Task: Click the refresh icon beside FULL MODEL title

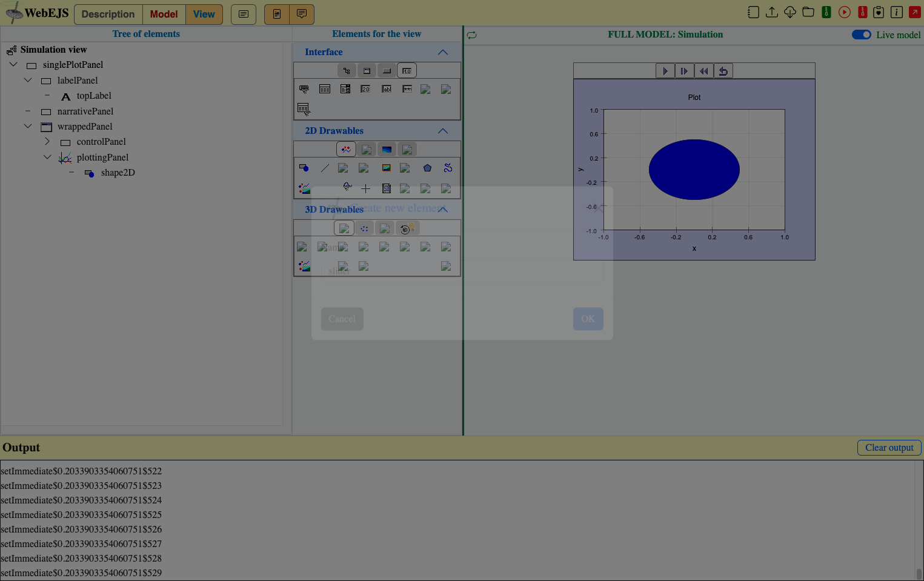Action: click(x=471, y=35)
